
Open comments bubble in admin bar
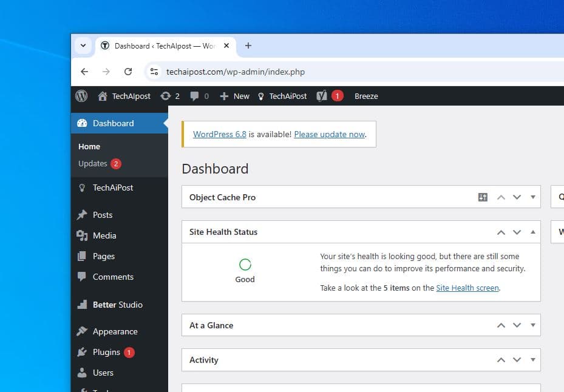point(199,96)
